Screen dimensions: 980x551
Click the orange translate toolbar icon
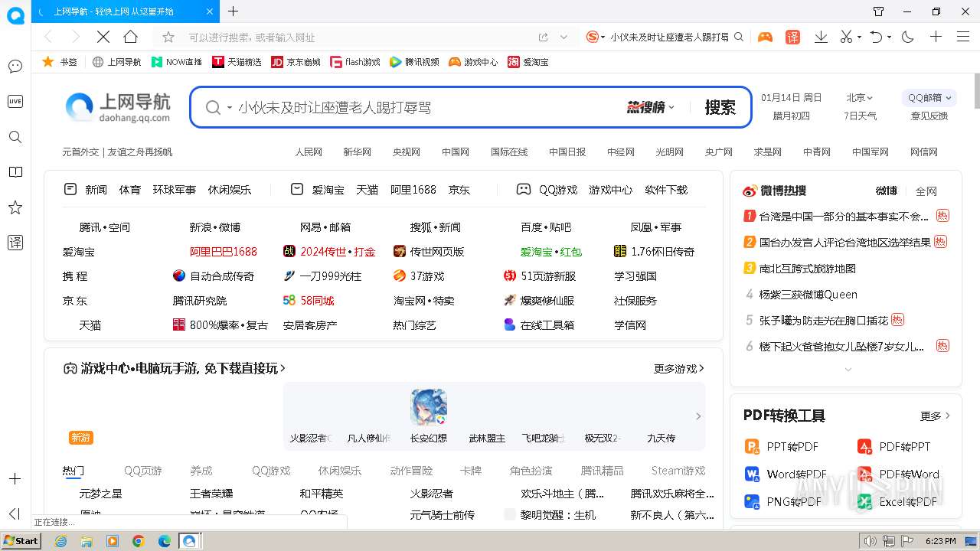coord(792,37)
